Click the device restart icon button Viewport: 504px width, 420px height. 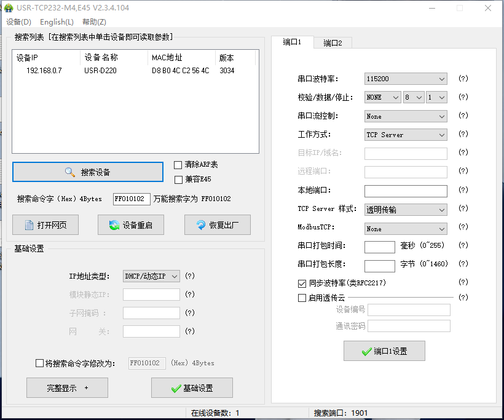pos(130,225)
